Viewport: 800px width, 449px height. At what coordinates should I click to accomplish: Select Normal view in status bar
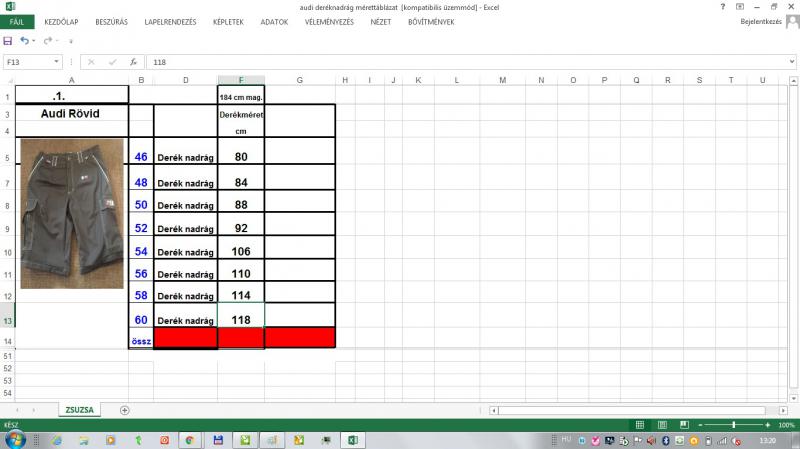[640, 425]
